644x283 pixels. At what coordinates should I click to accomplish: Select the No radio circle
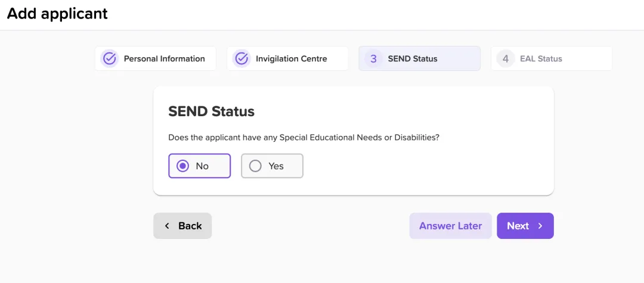point(184,166)
